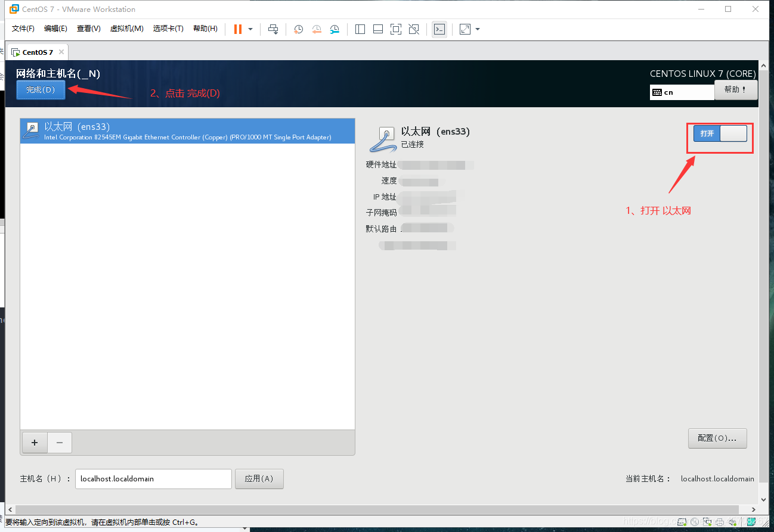
Task: Click the IP 地址 label
Action: (385, 197)
